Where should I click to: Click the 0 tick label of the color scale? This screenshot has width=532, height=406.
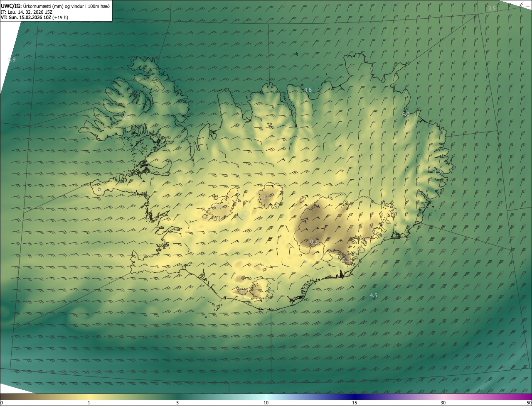(2, 403)
